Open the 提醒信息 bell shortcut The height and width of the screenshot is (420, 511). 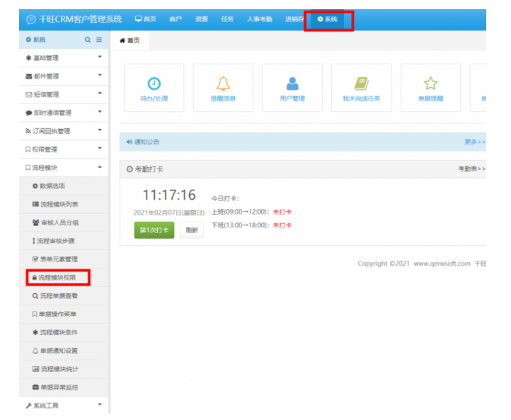tap(223, 88)
